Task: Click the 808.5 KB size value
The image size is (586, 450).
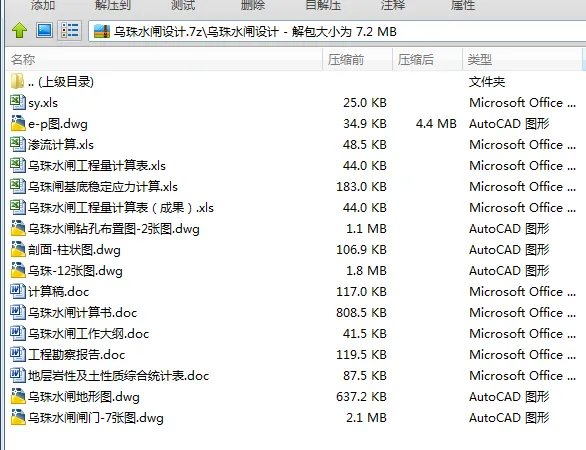Action: click(361, 312)
